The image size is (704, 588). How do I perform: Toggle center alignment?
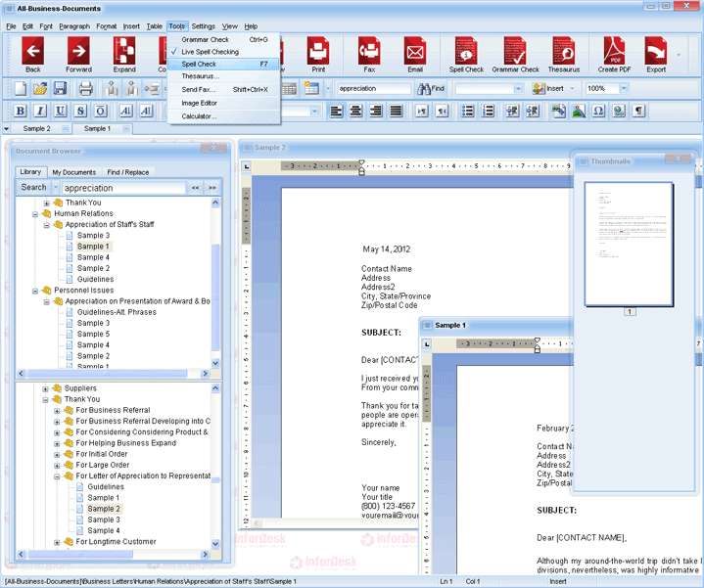tap(356, 111)
